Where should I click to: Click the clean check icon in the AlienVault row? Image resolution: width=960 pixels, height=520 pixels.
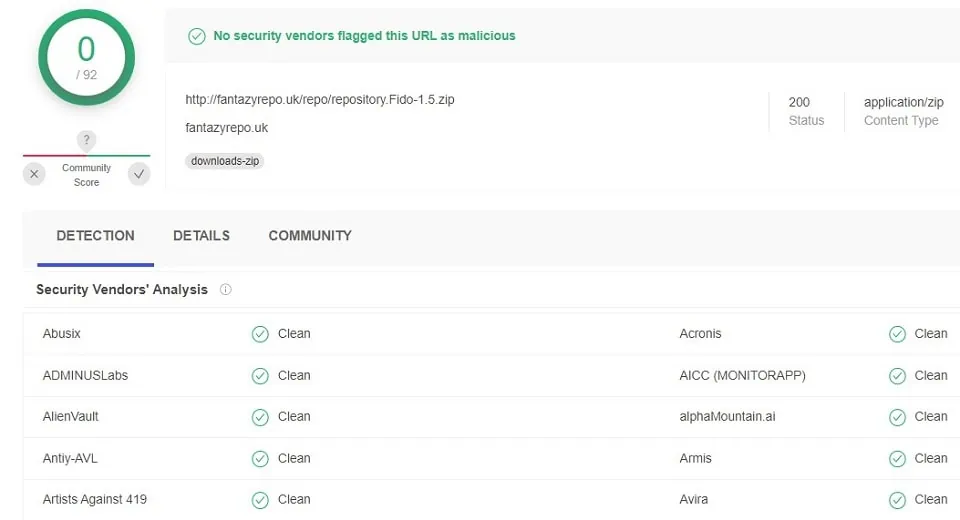[260, 417]
